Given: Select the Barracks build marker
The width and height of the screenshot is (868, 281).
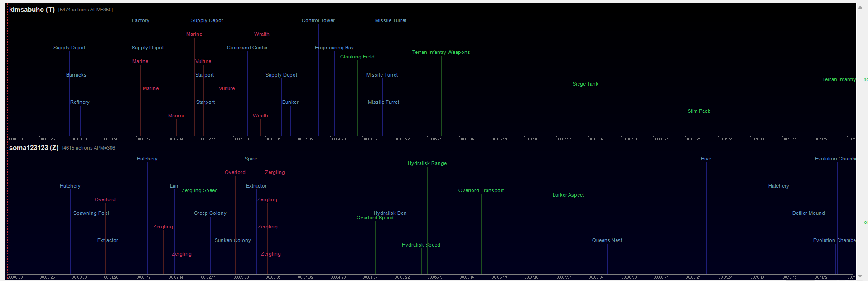Looking at the screenshot, I should [76, 75].
